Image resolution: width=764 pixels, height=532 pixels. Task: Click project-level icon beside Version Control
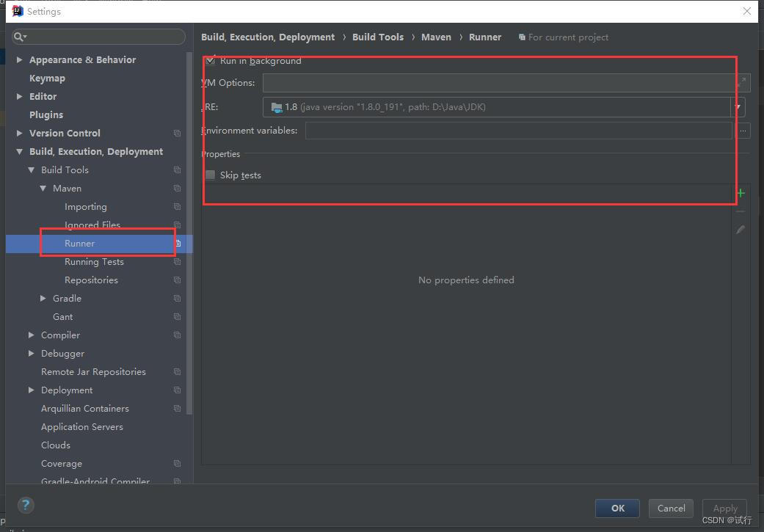[178, 133]
